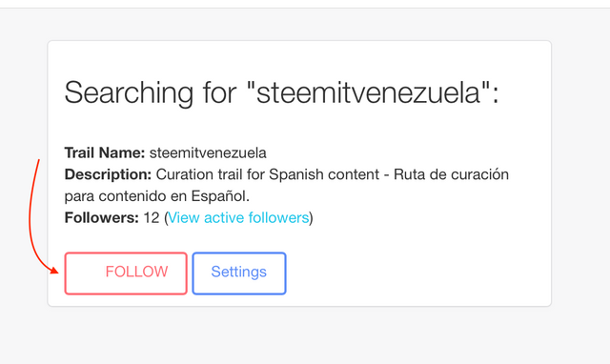Click the "Searching for" heading text
Image resolution: width=610 pixels, height=364 pixels.
click(x=151, y=93)
